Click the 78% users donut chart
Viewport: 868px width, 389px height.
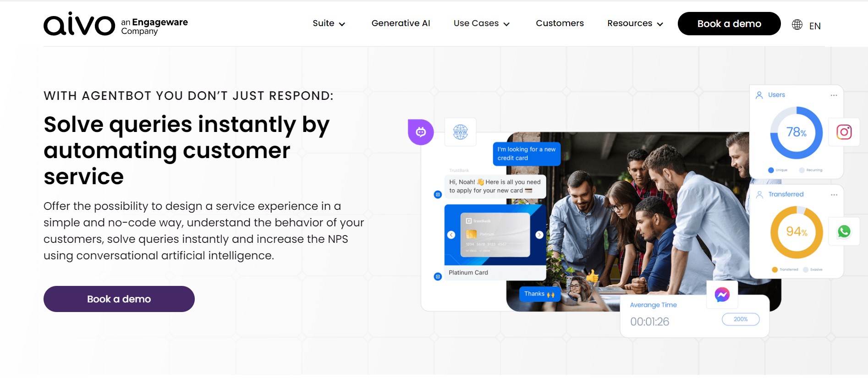tap(797, 132)
